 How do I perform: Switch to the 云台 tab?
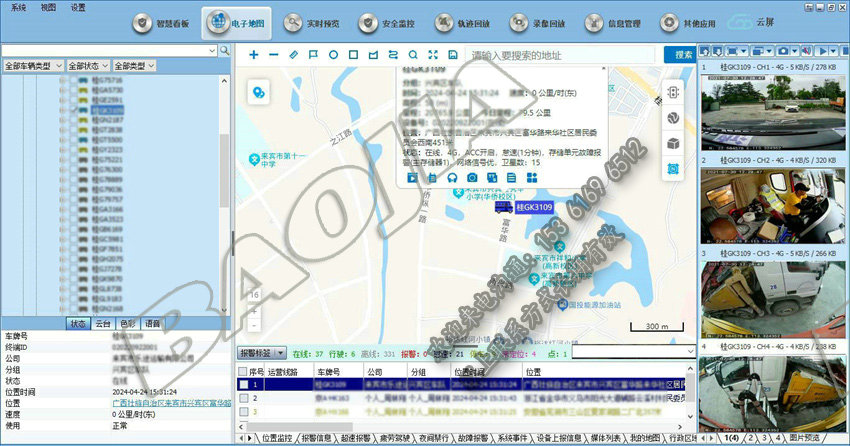(x=103, y=324)
